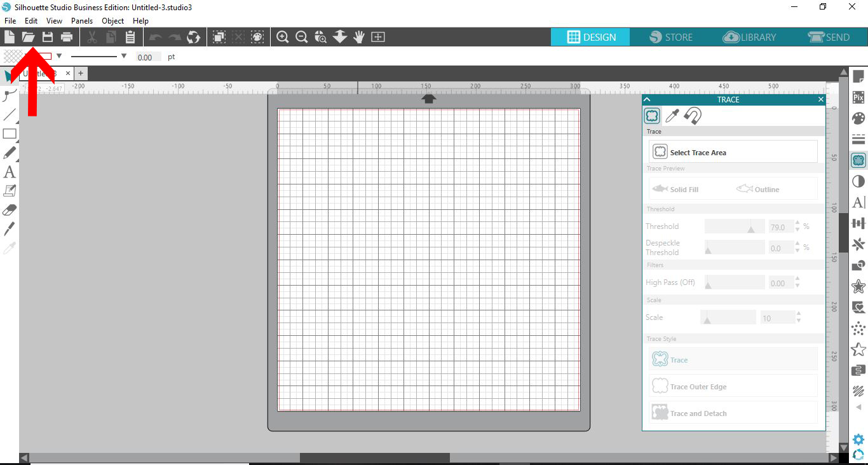Activate the Zoom Selection tool
868x465 pixels.
[320, 37]
